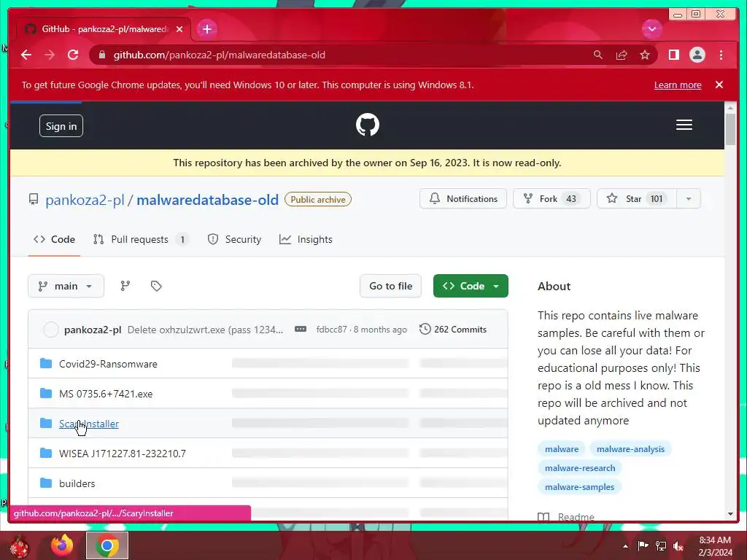Open Firefox from the taskbar
The width and height of the screenshot is (747, 560).
[x=63, y=545]
